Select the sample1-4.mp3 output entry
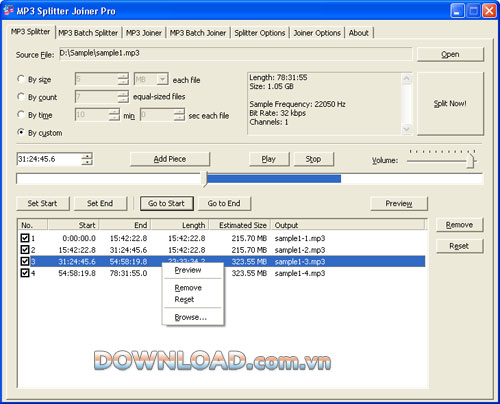 point(300,273)
